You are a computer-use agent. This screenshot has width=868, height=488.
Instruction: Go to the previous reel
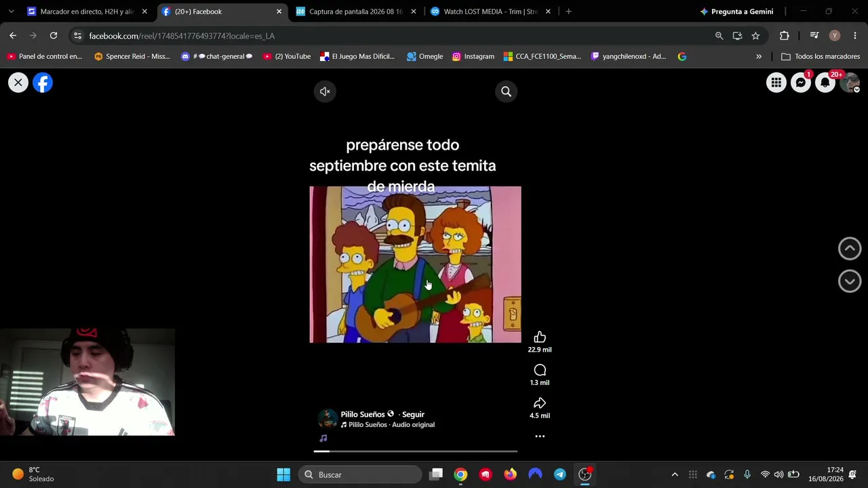coord(850,249)
